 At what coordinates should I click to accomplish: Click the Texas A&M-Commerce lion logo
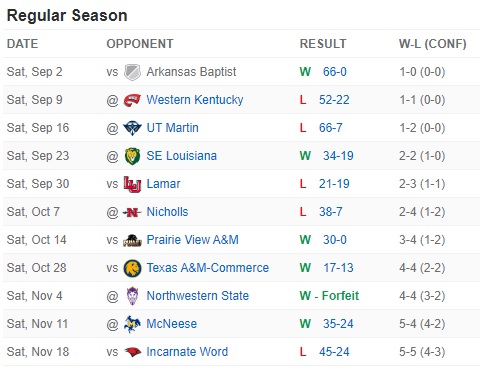(132, 268)
